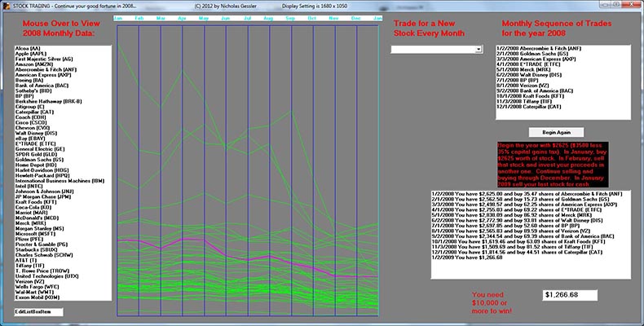Image resolution: width=644 pixels, height=326 pixels.
Task: Click the Sep month label above chart
Action: (290, 19)
